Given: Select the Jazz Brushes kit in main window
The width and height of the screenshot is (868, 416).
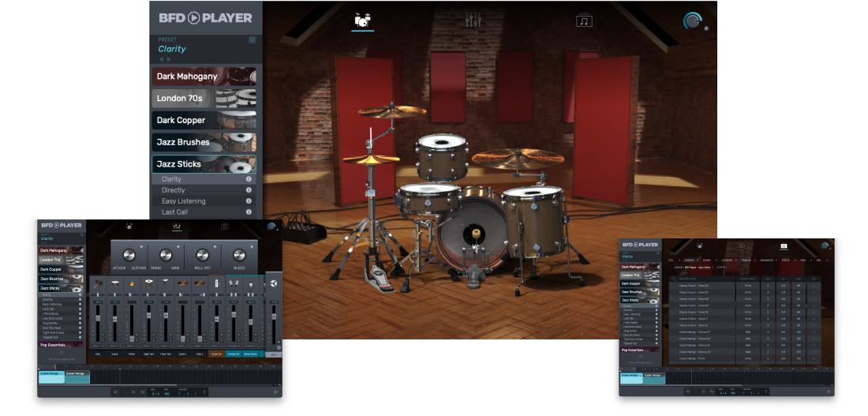Looking at the screenshot, I should pyautogui.click(x=204, y=142).
